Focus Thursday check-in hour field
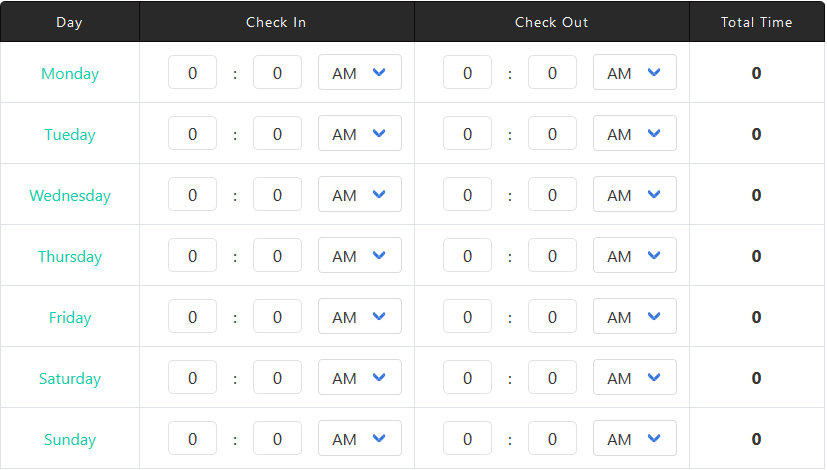This screenshot has height=470, width=827. click(x=193, y=255)
